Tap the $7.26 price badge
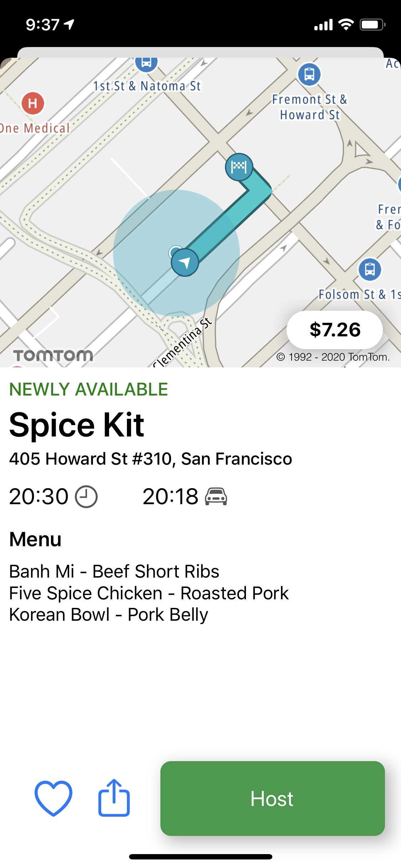This screenshot has width=401, height=868. pyautogui.click(x=335, y=330)
